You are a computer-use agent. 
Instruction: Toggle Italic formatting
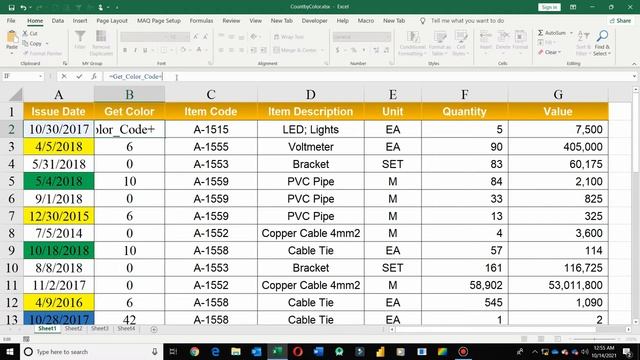[135, 50]
